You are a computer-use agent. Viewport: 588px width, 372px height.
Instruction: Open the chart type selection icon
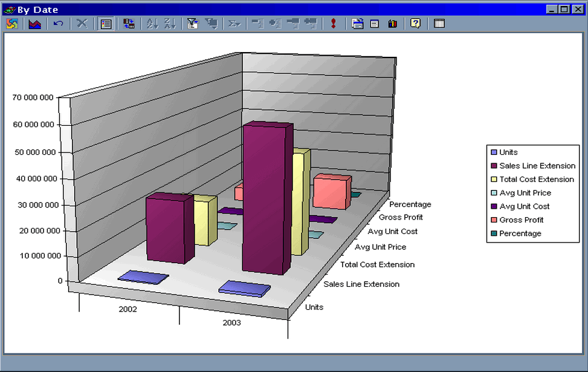(35, 23)
